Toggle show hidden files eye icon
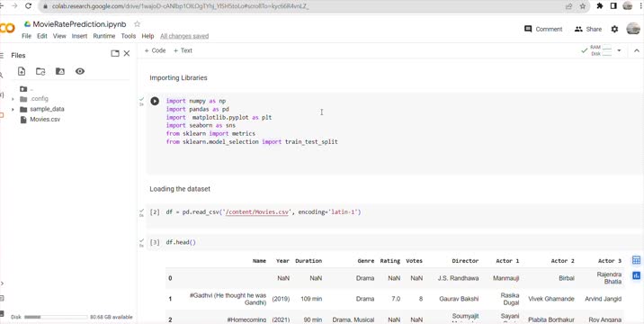Image resolution: width=644 pixels, height=324 pixels. 80,71
